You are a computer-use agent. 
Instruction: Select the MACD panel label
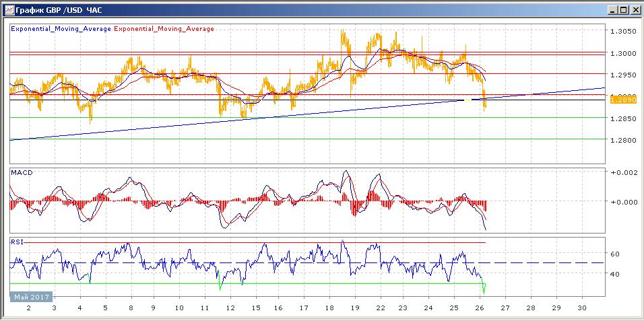(x=22, y=172)
